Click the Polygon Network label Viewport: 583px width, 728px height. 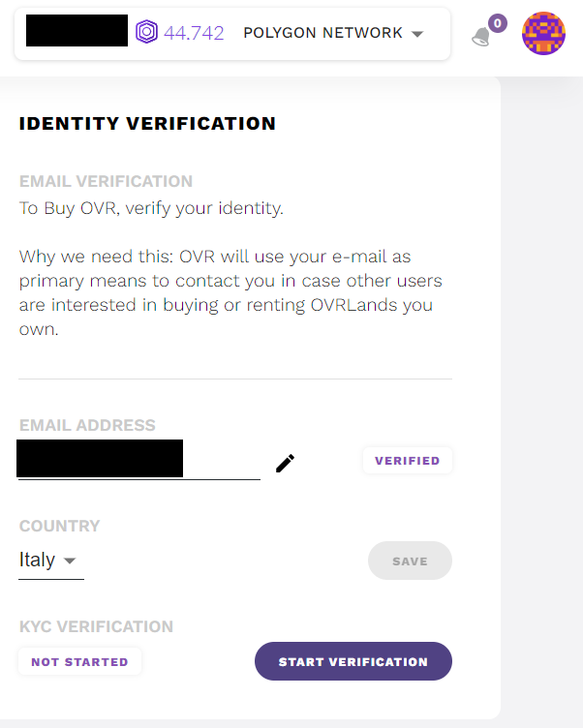click(x=322, y=33)
